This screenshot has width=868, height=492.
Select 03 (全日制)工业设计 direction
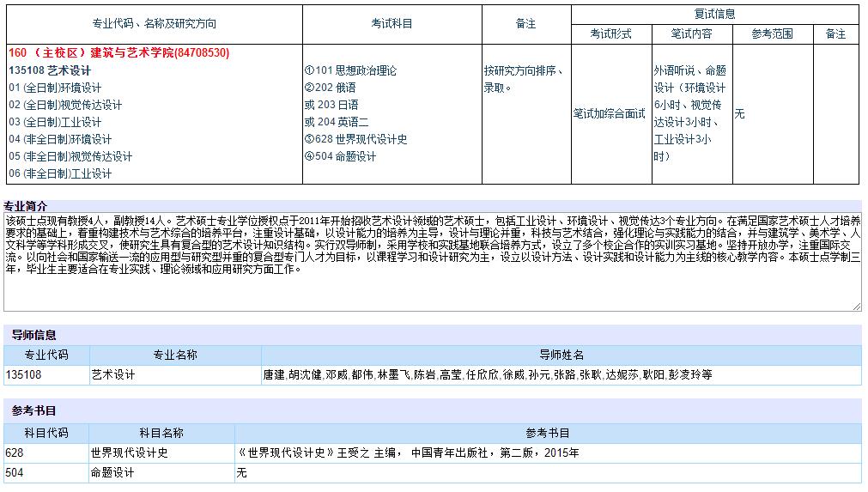(x=55, y=122)
